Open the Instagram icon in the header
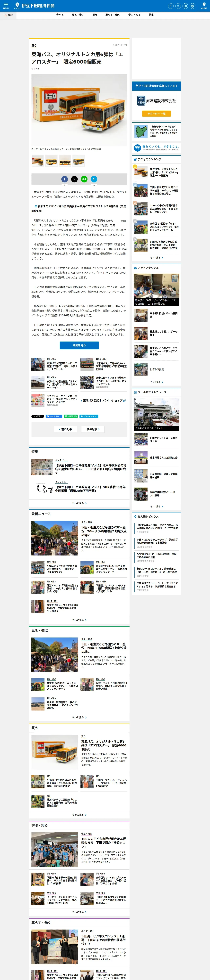 (x=185, y=6)
